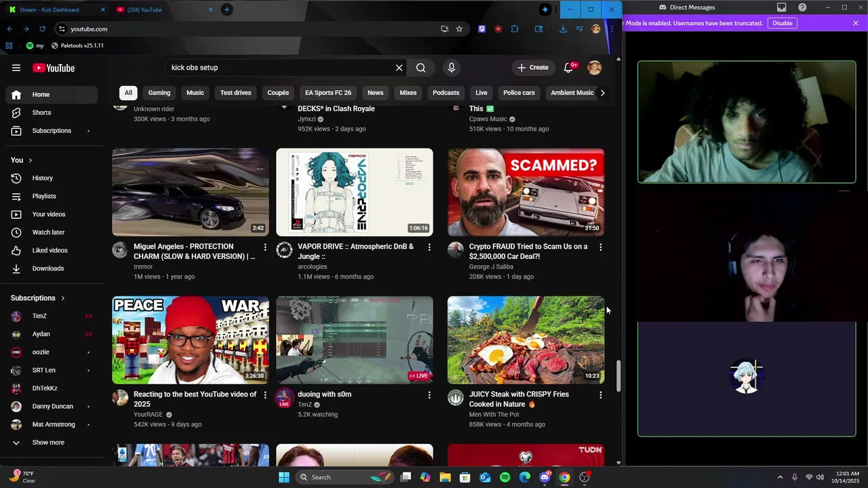The height and width of the screenshot is (488, 868).
Task: Open TenZ channel in subscriptions
Action: coord(52,317)
